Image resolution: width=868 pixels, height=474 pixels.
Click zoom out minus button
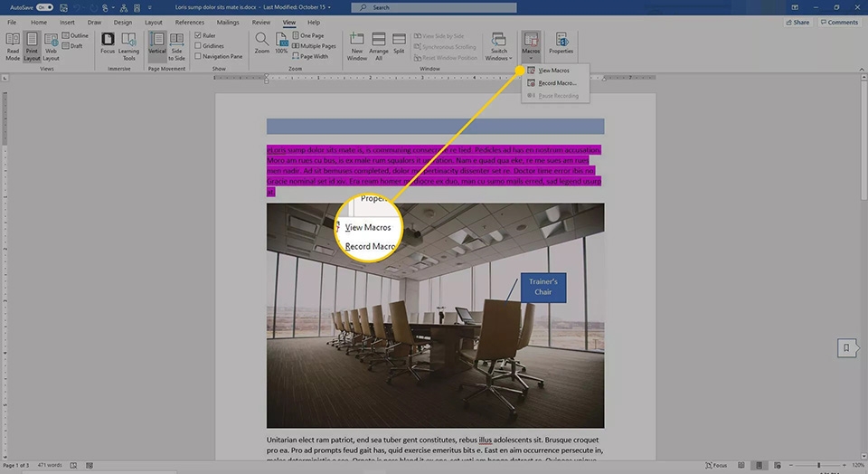[791, 466]
